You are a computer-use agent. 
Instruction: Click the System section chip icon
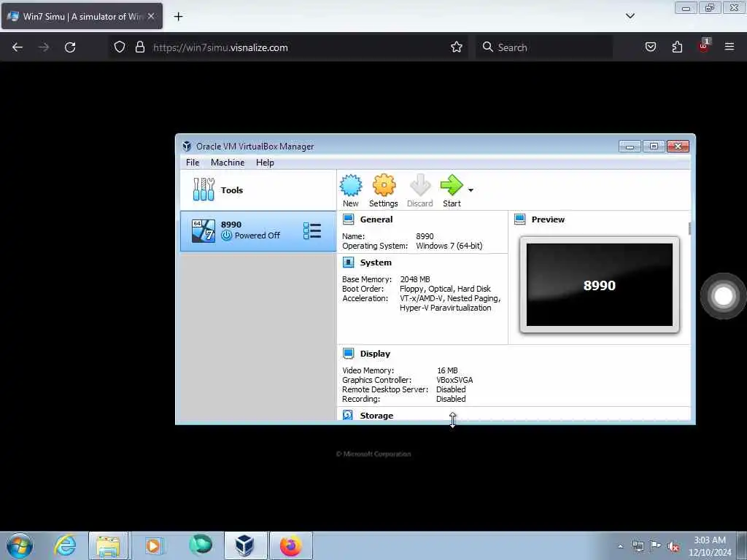point(348,262)
